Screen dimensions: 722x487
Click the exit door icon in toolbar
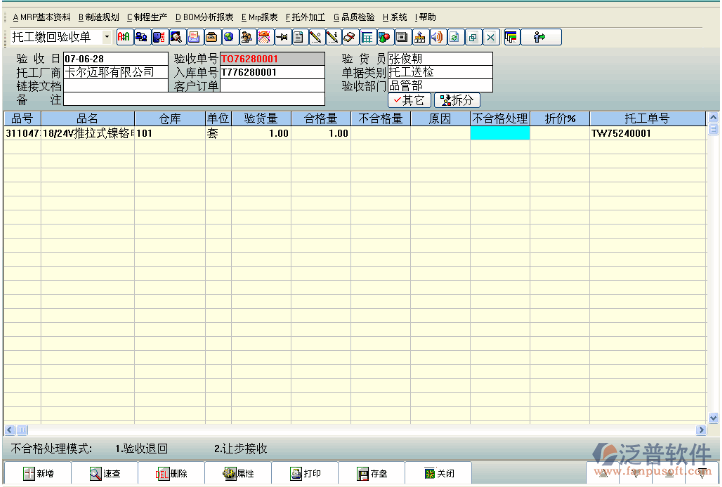click(540, 37)
